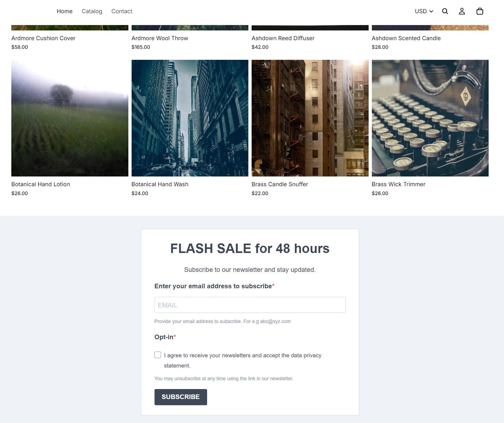Screen dimensions: 504x423
Task: Expand the USD currency selector
Action: pyautogui.click(x=424, y=11)
